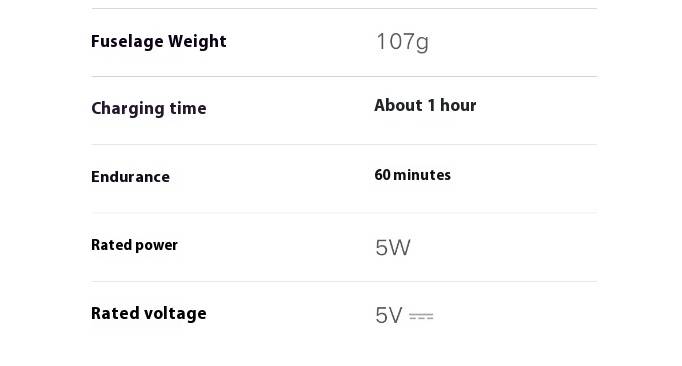Click the word About in charging value
682x366 pixels.
point(398,105)
